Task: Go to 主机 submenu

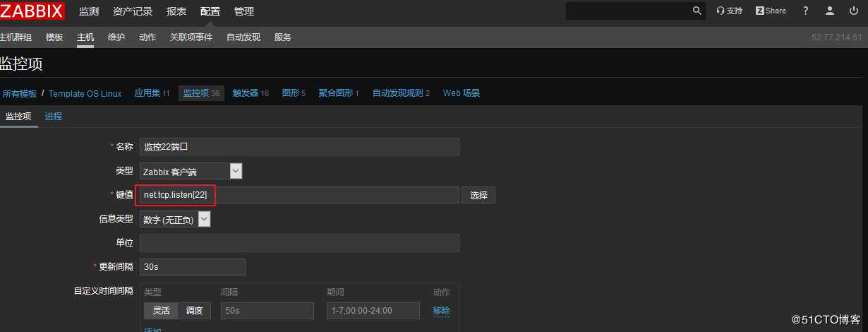Action: click(85, 37)
